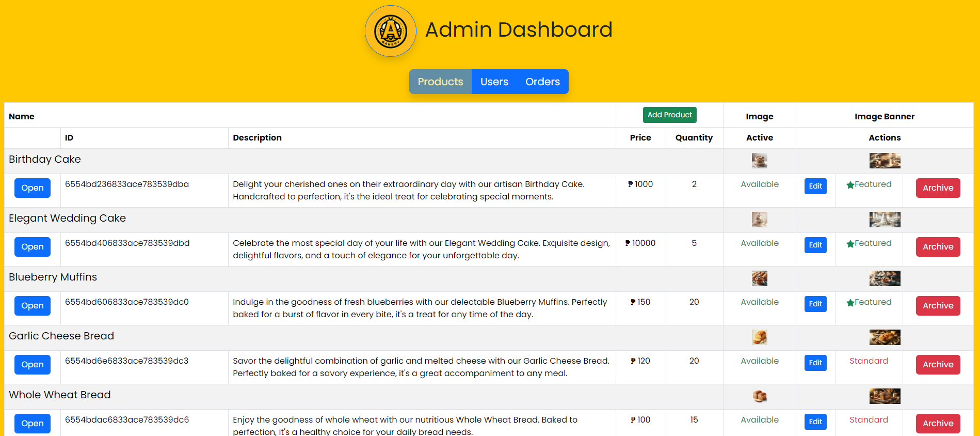Select ID 6554bd236833ace783539dba
The image size is (980, 436).
pos(127,184)
